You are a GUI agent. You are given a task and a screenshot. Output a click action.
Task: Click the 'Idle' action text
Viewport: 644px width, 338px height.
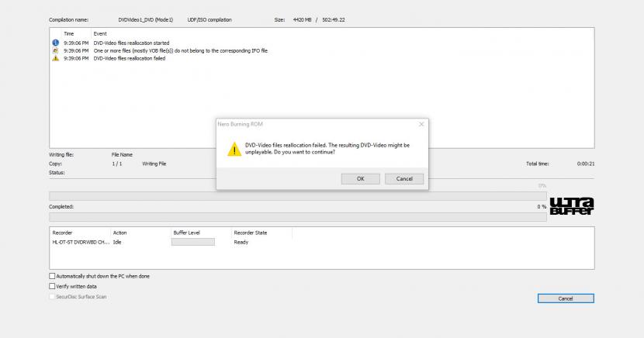pos(117,242)
